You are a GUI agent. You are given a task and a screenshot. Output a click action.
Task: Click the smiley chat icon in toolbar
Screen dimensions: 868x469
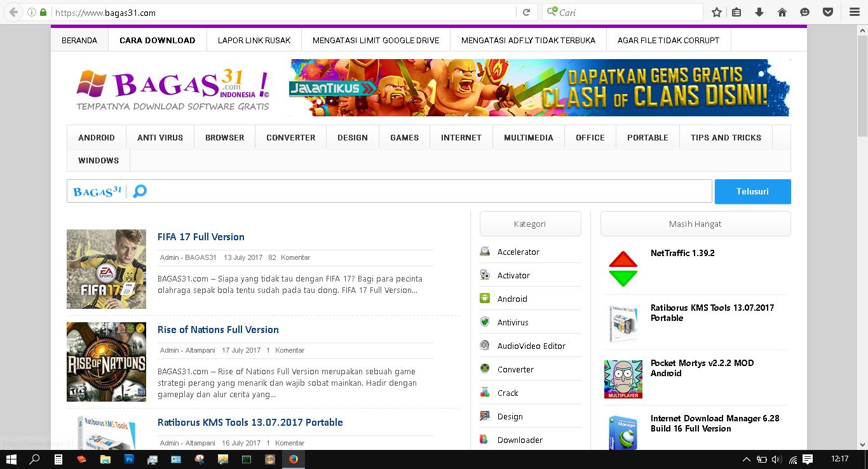(805, 12)
